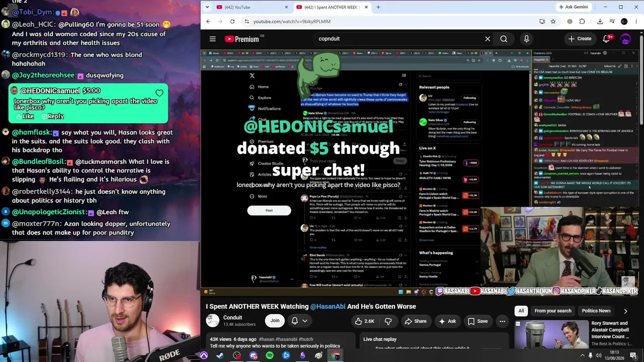
Task: Expand the tab search dropdown
Action: point(208,7)
